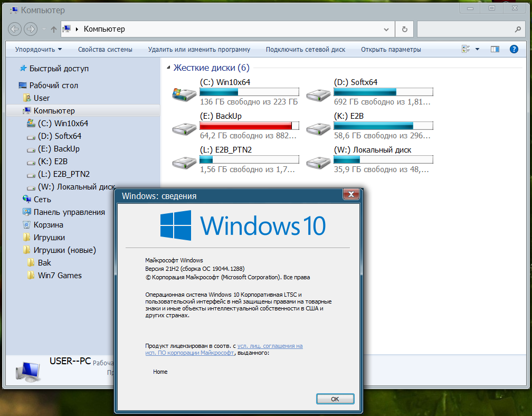Collapse the Жесткие диски (6) group
Image resolution: width=532 pixels, height=416 pixels.
[168, 68]
